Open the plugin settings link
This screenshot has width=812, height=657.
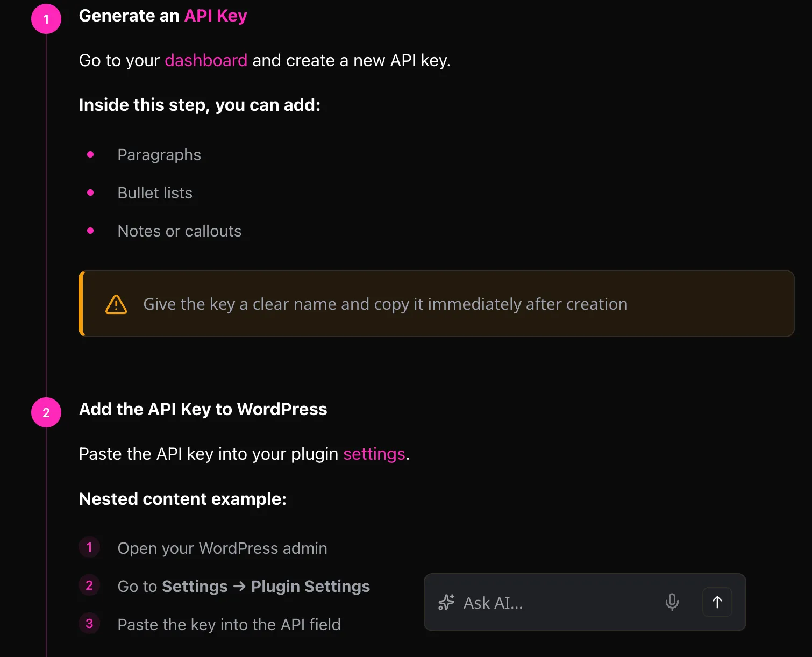point(374,454)
